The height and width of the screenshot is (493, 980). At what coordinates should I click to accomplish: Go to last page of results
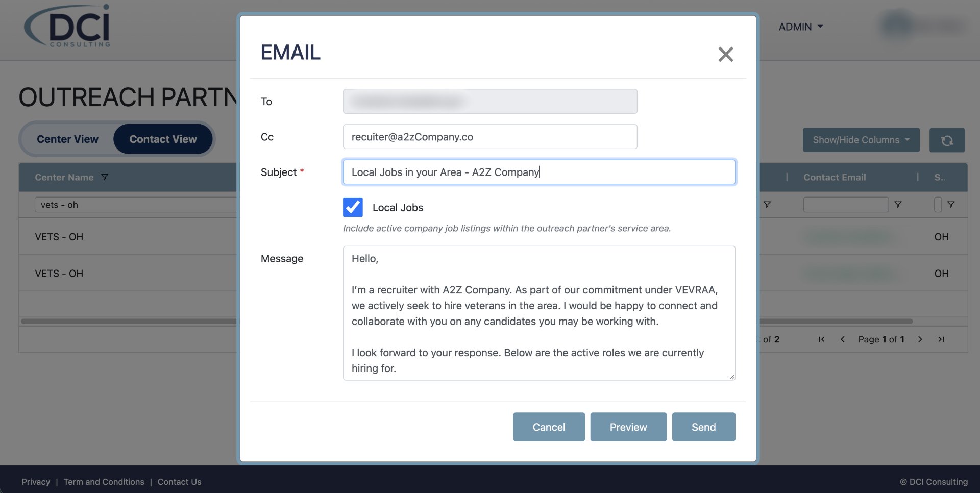pos(941,339)
